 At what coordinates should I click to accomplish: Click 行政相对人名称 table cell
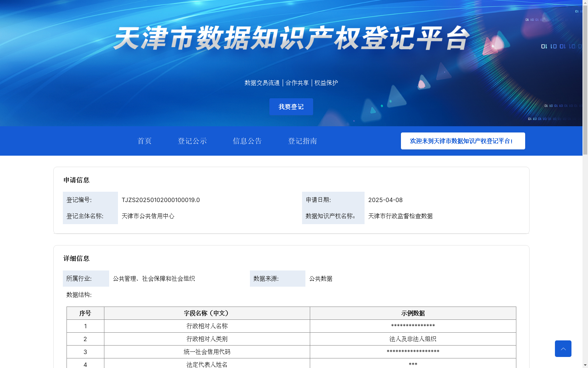(x=207, y=326)
